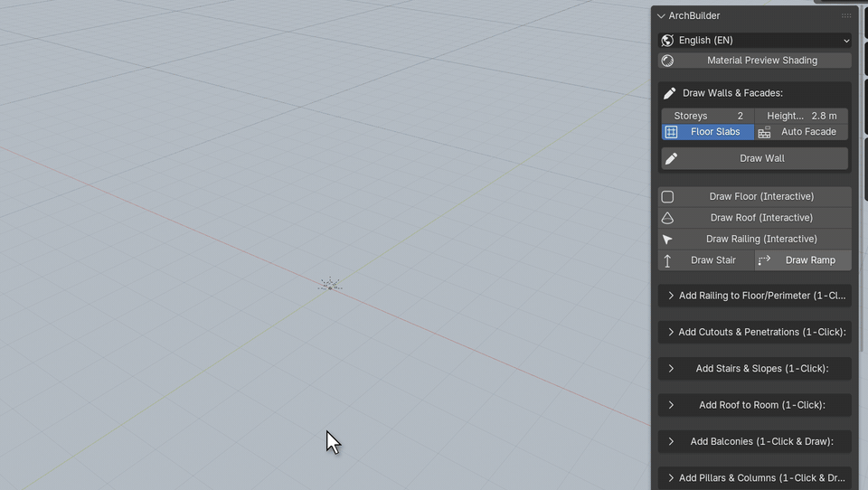868x490 pixels.
Task: Click the panel drag grip dots in ArchBuilder header
Action: (x=846, y=15)
